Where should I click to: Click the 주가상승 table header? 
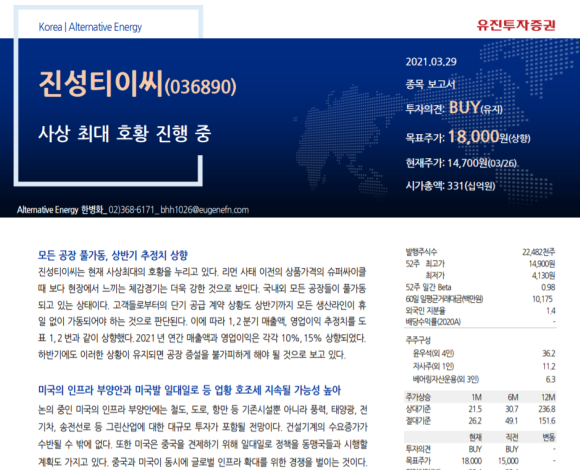pos(418,397)
